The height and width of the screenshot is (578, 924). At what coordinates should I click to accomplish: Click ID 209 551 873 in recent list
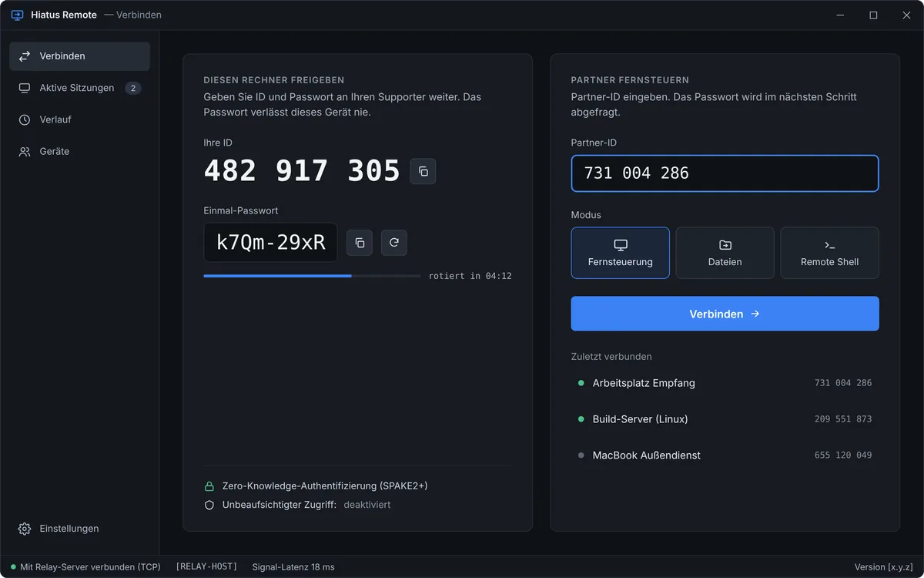point(843,419)
